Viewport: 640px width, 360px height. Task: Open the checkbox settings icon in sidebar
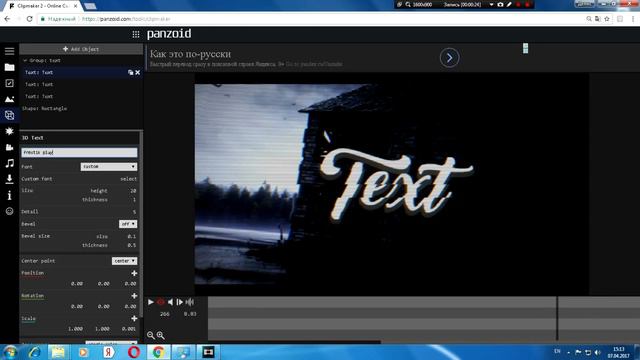[x=9, y=83]
